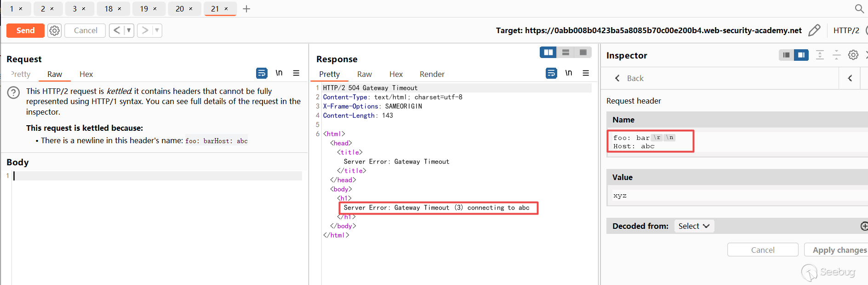Collapse the Inspector panel chevron

pos(850,78)
